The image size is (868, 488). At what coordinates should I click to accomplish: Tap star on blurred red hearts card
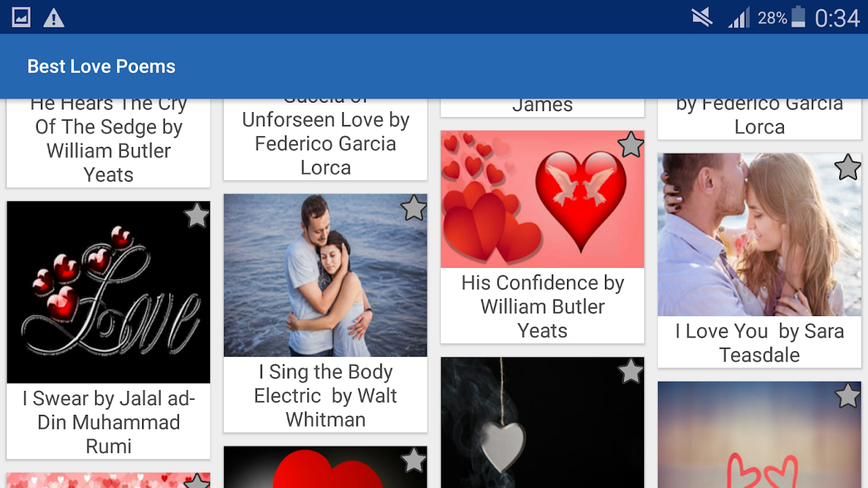(x=848, y=395)
